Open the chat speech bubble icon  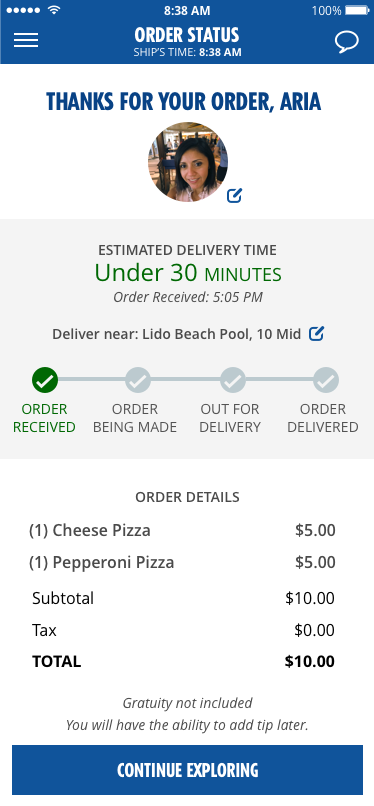(347, 42)
